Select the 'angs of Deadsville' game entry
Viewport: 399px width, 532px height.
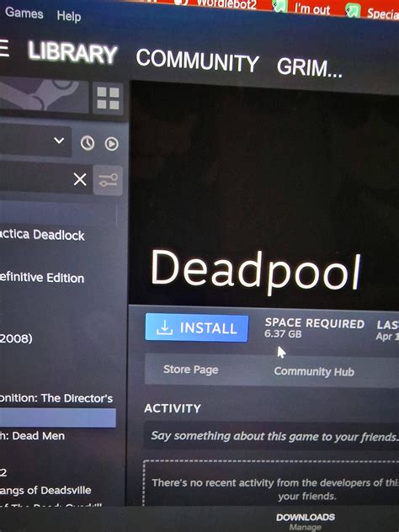[x=45, y=490]
